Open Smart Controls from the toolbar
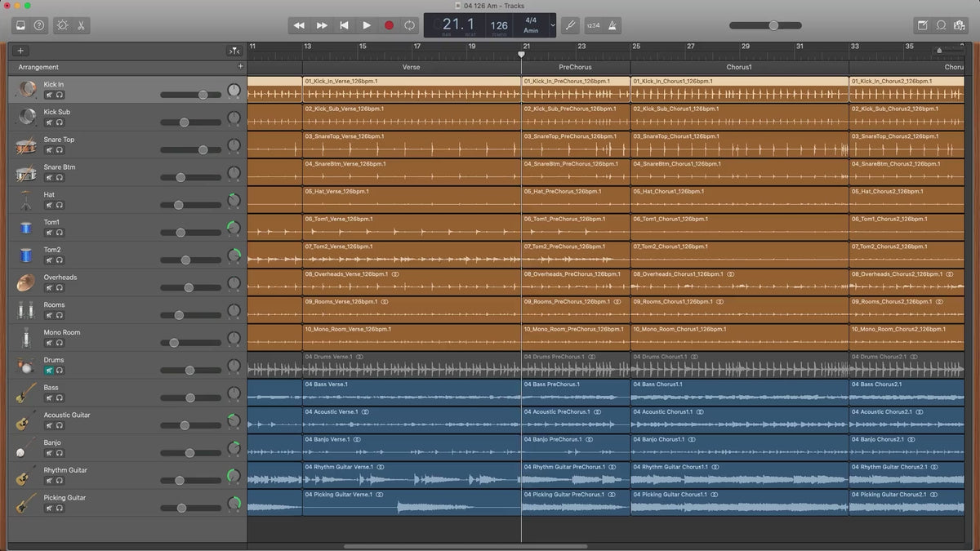 pyautogui.click(x=62, y=25)
